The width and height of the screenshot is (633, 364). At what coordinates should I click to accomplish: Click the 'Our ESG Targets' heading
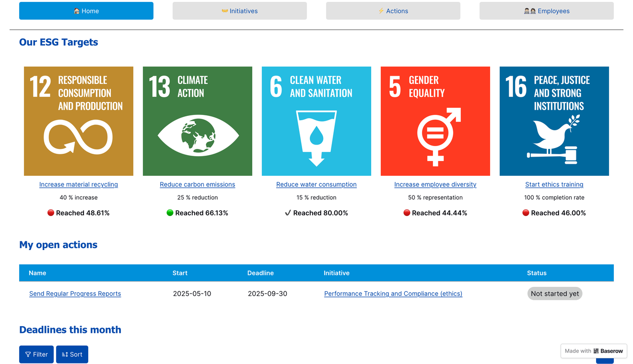tap(59, 42)
